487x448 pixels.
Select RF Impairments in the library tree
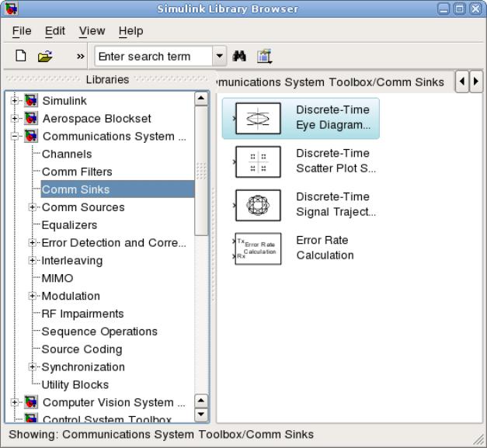coord(82,314)
